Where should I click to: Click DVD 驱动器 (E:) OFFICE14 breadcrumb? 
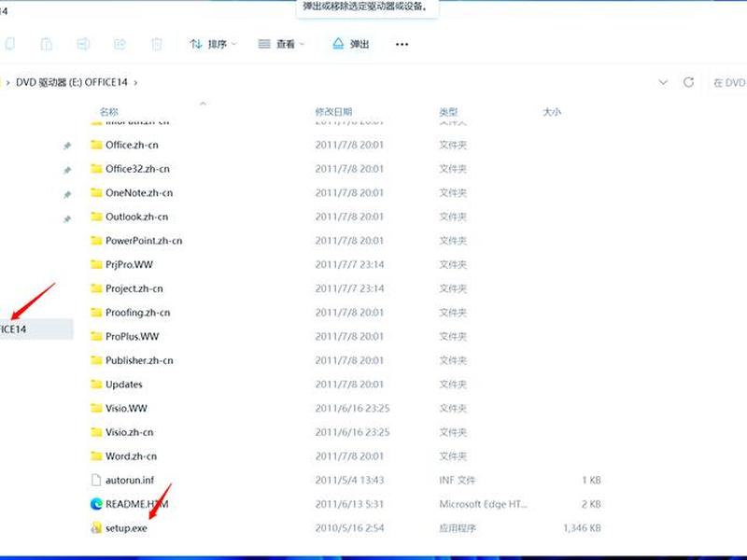click(72, 82)
